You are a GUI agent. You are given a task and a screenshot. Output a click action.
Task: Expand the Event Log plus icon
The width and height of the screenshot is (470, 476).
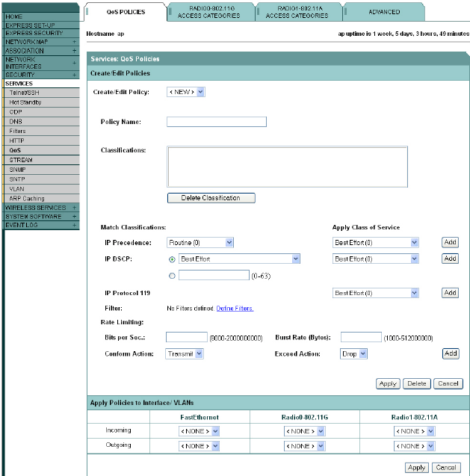point(74,224)
